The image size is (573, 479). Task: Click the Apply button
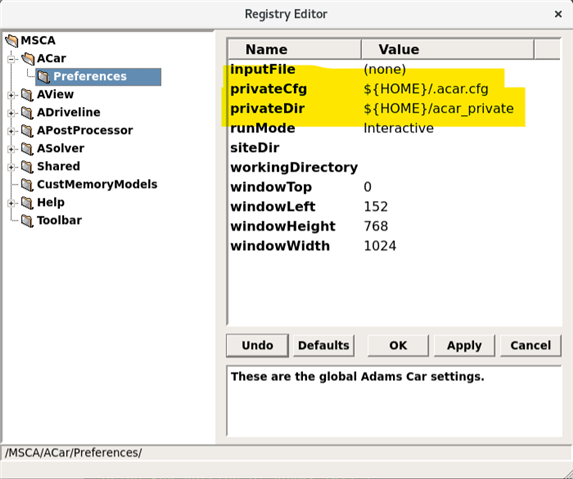(464, 345)
